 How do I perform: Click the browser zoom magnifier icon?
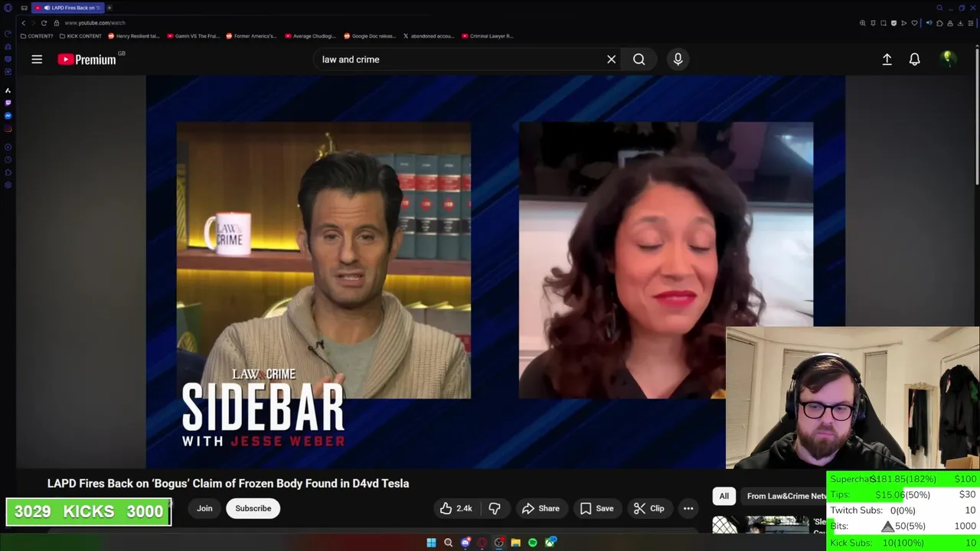(x=863, y=23)
